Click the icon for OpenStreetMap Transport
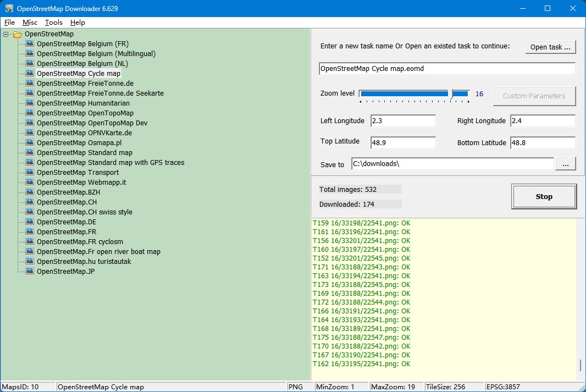The image size is (586, 392). point(30,172)
